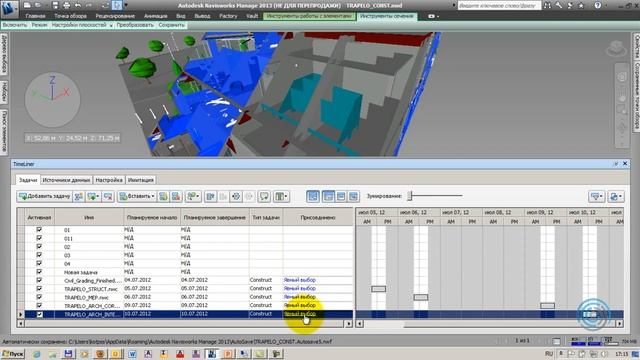Click the auto-attach using rules icon after Вставить
640x360 pixels.
pos(163,196)
